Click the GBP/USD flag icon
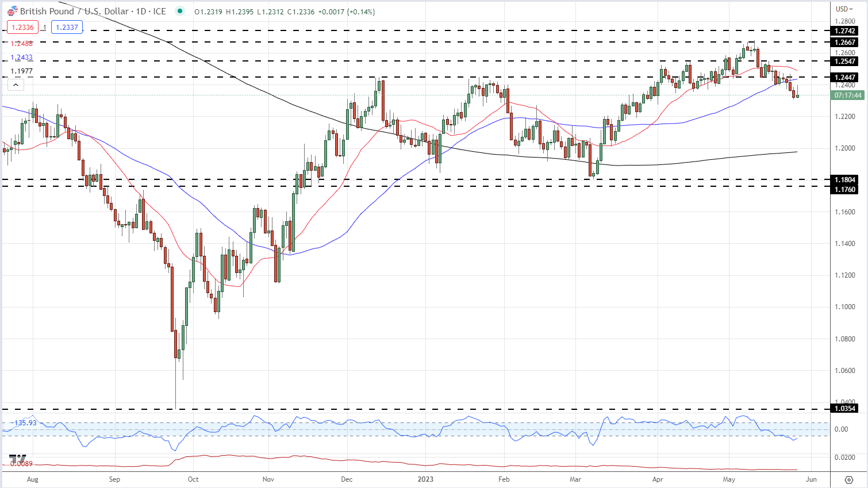 (x=12, y=11)
